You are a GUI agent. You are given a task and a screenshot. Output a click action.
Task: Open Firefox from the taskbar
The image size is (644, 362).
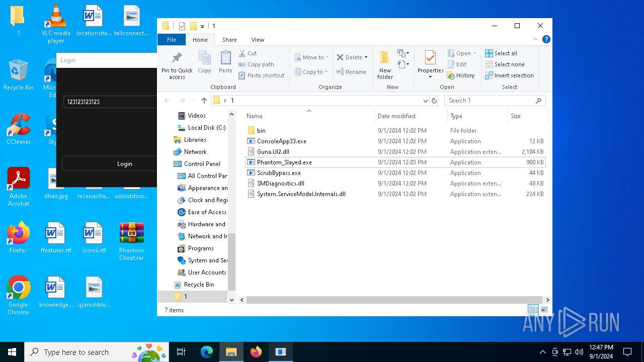256,352
